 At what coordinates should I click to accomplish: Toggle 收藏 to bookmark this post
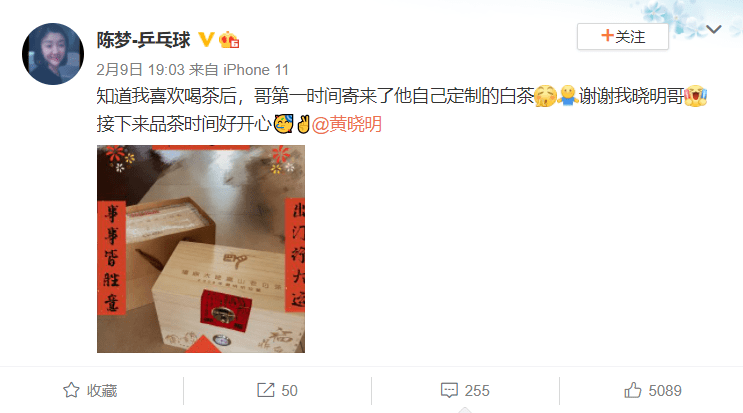pyautogui.click(x=90, y=390)
